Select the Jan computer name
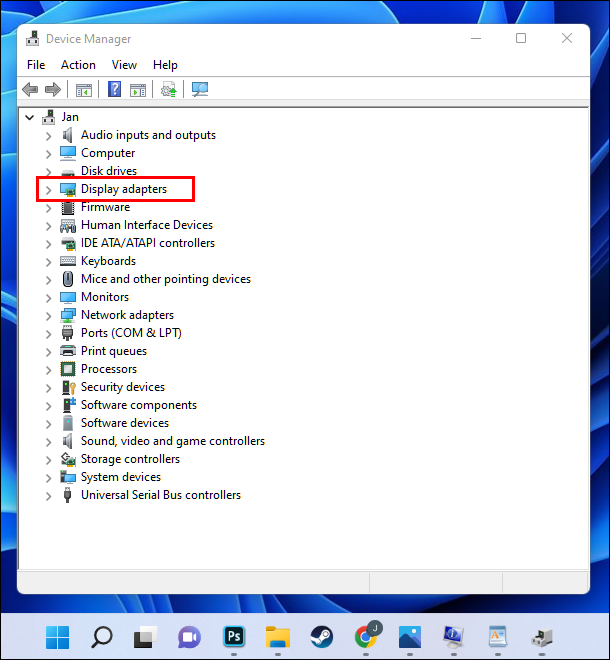 (x=70, y=117)
